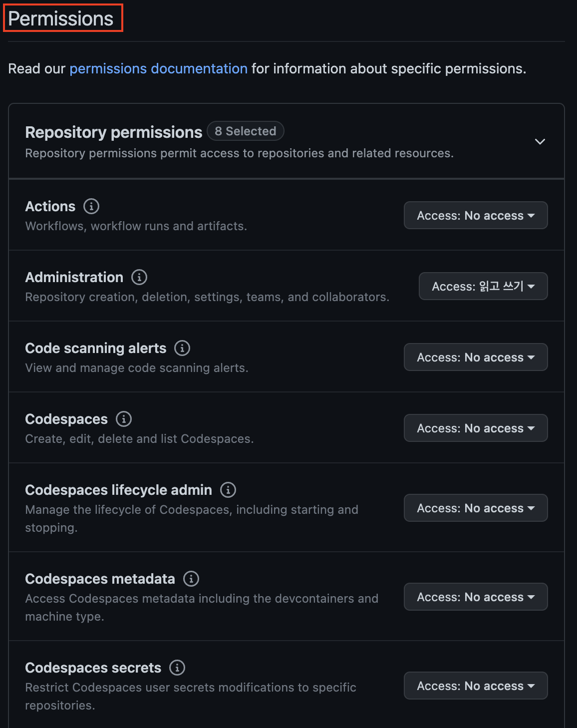The width and height of the screenshot is (577, 728).
Task: Click the Administration permission title
Action: pyautogui.click(x=74, y=277)
